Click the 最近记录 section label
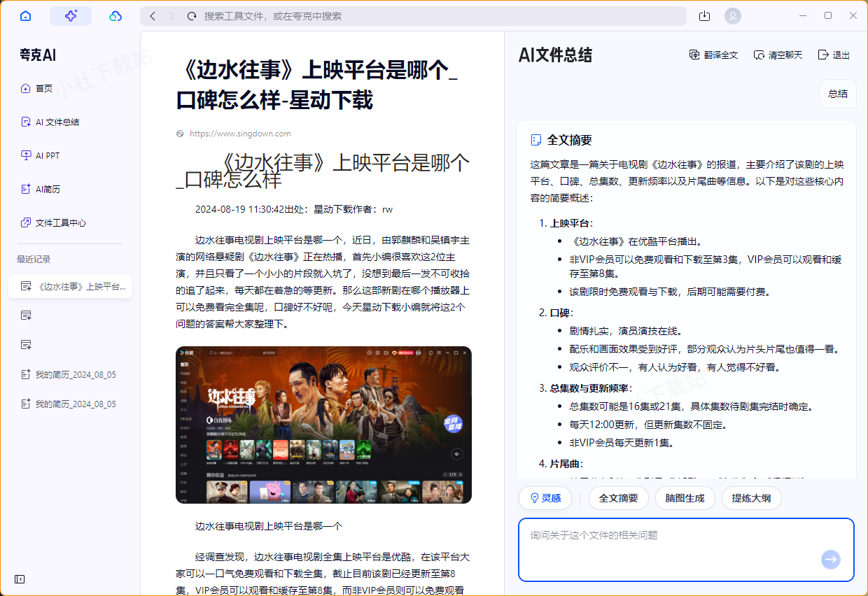 pyautogui.click(x=34, y=260)
